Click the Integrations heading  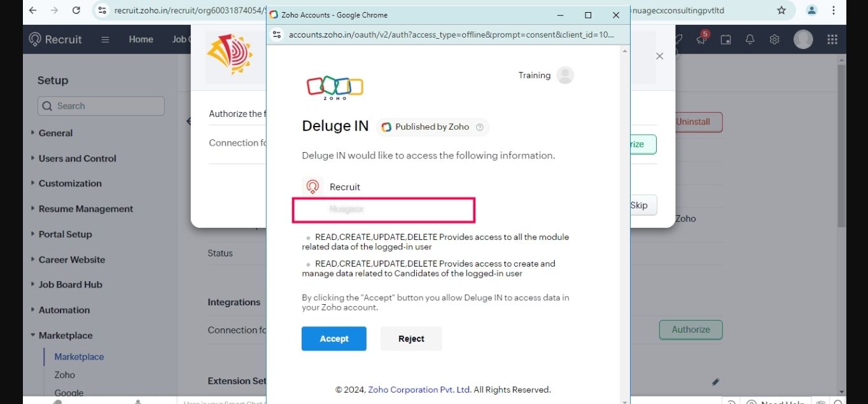pyautogui.click(x=234, y=302)
